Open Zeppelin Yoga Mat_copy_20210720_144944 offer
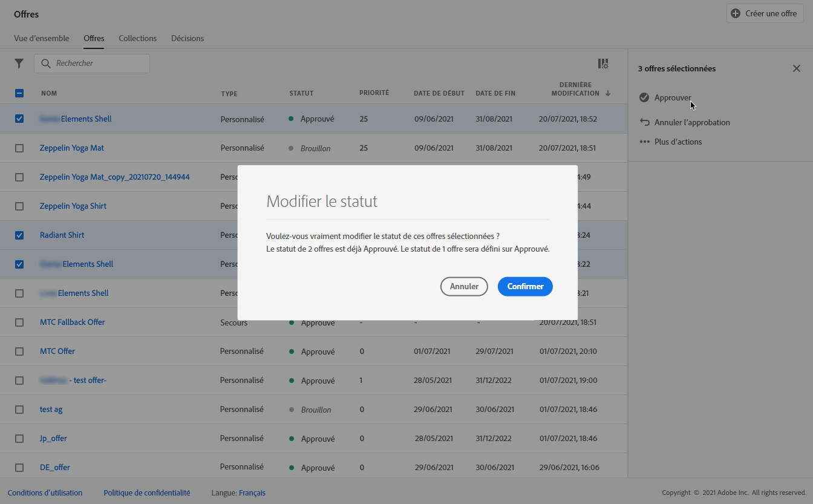 click(115, 177)
